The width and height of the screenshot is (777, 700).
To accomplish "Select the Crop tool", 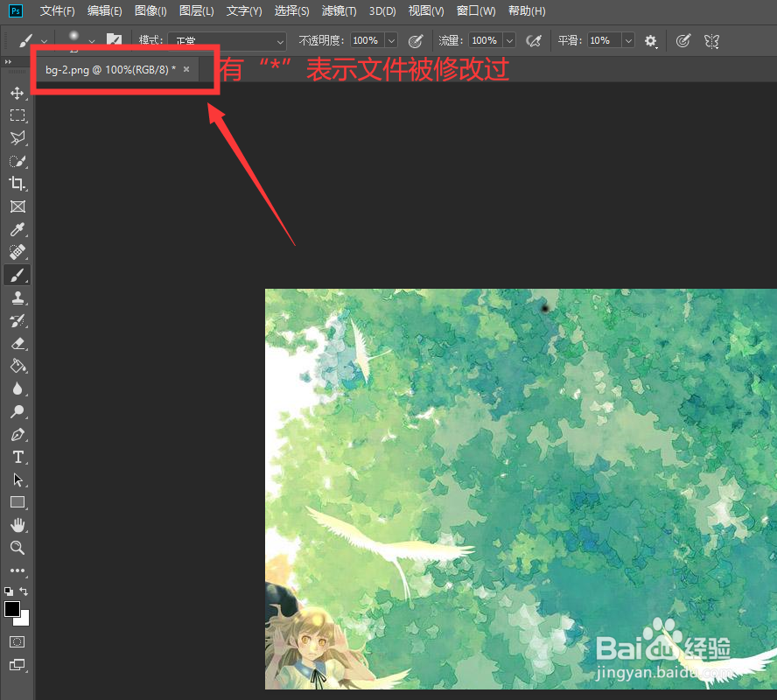I will tap(17, 184).
